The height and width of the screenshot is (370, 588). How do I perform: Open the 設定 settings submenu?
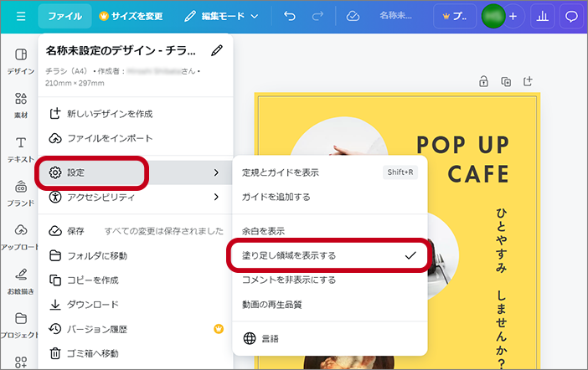click(136, 172)
